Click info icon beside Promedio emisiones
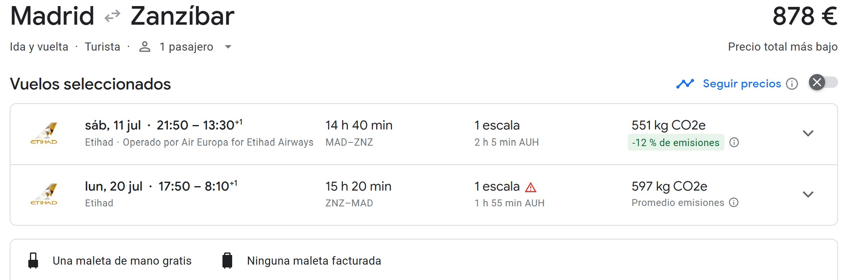Screen dimensions: 868x280 pyautogui.click(x=734, y=202)
